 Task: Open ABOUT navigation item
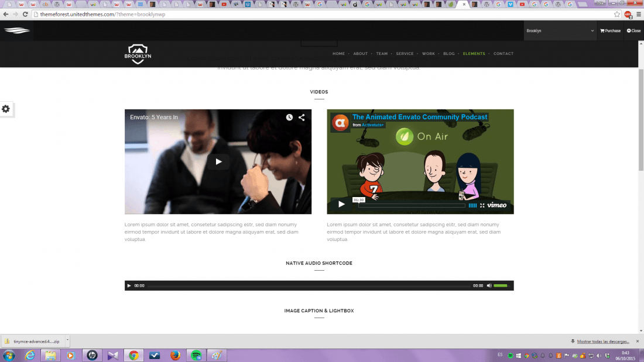(360, 54)
